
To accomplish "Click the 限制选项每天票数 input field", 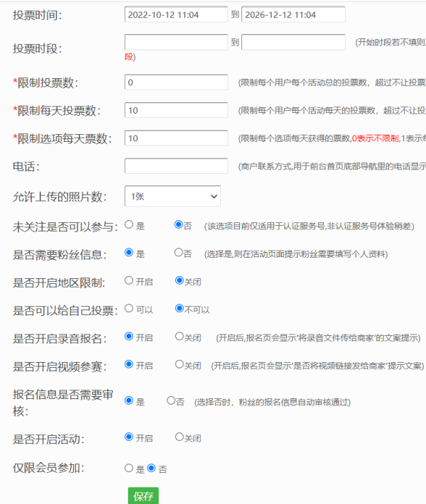I will pos(175,138).
